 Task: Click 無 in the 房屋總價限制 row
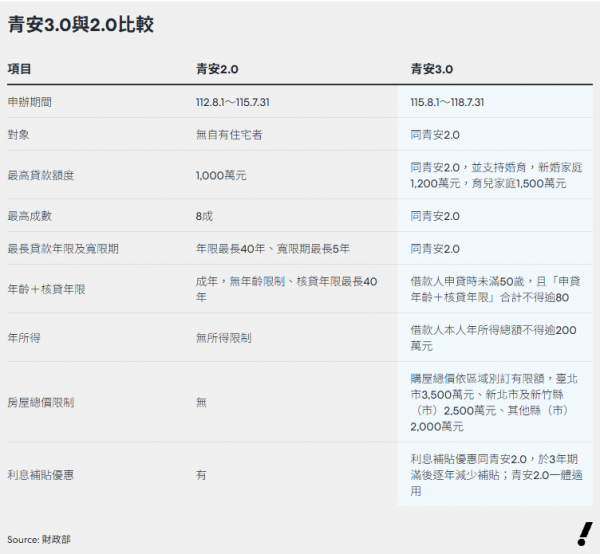[x=201, y=402]
